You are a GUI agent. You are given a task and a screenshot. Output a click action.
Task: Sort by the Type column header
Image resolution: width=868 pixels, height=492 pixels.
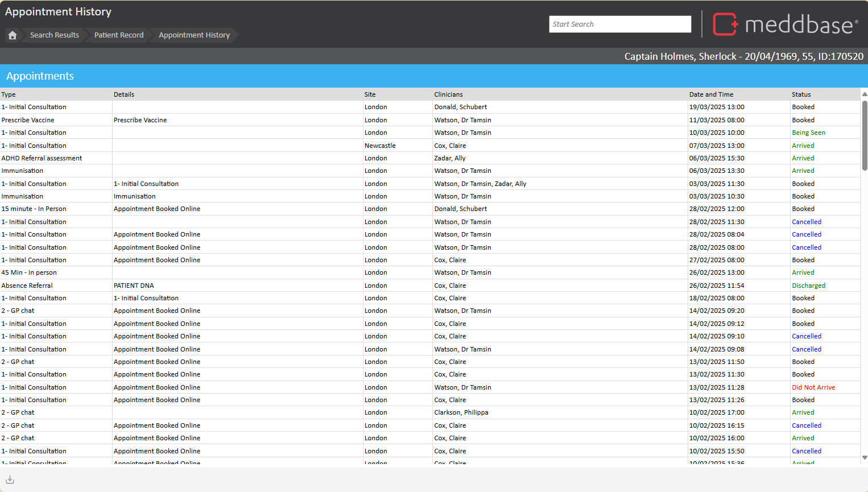click(9, 94)
